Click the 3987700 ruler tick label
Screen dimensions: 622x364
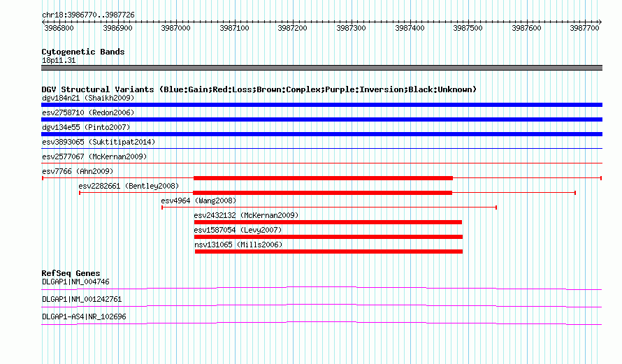coord(584,28)
